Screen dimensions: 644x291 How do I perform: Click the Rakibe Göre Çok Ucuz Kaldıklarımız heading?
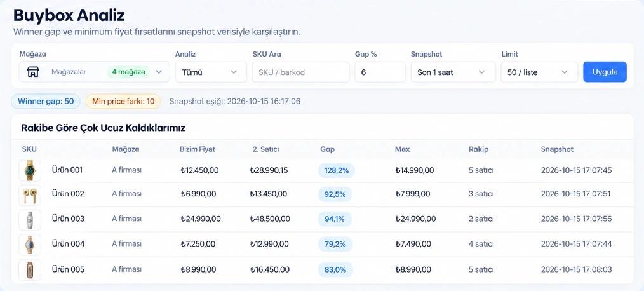click(103, 128)
